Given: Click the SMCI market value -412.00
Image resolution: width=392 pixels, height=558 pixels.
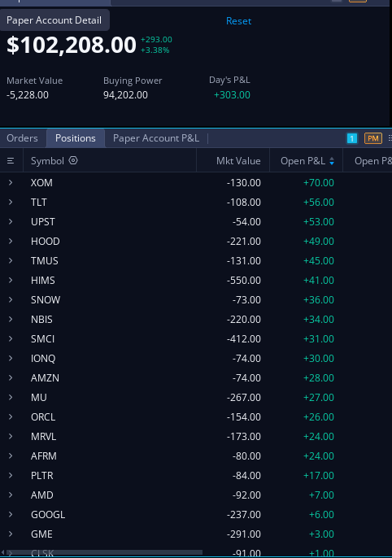Looking at the screenshot, I should click(x=244, y=339).
